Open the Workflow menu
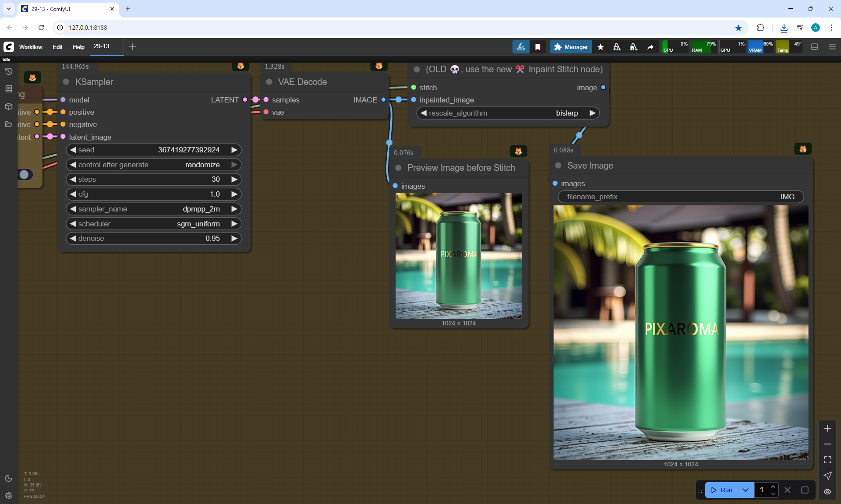 pos(31,47)
